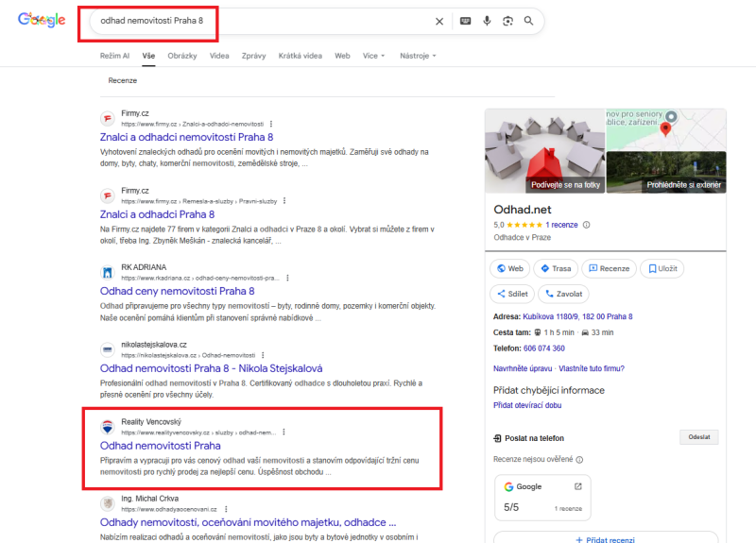Image resolution: width=756 pixels, height=543 pixels.
Task: Expand the Nástroje dropdown
Action: [418, 56]
